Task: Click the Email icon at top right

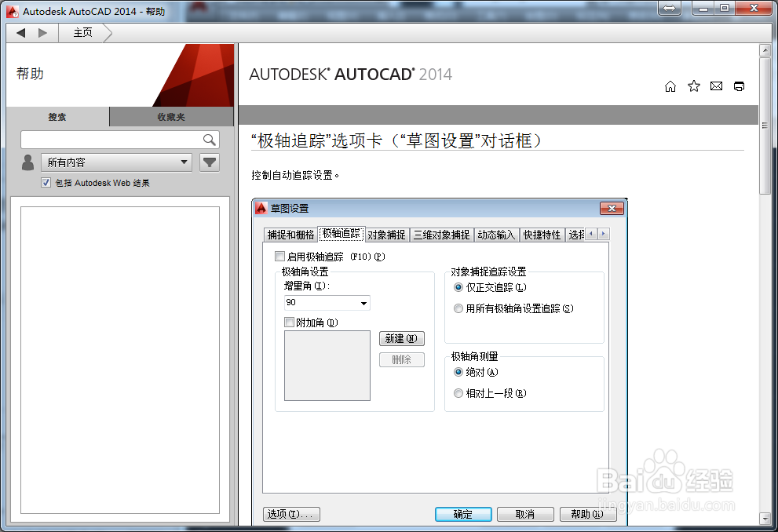Action: (x=716, y=86)
